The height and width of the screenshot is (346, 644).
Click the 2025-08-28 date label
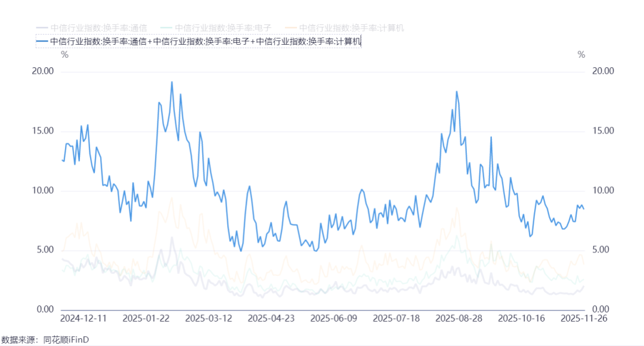tap(459, 319)
